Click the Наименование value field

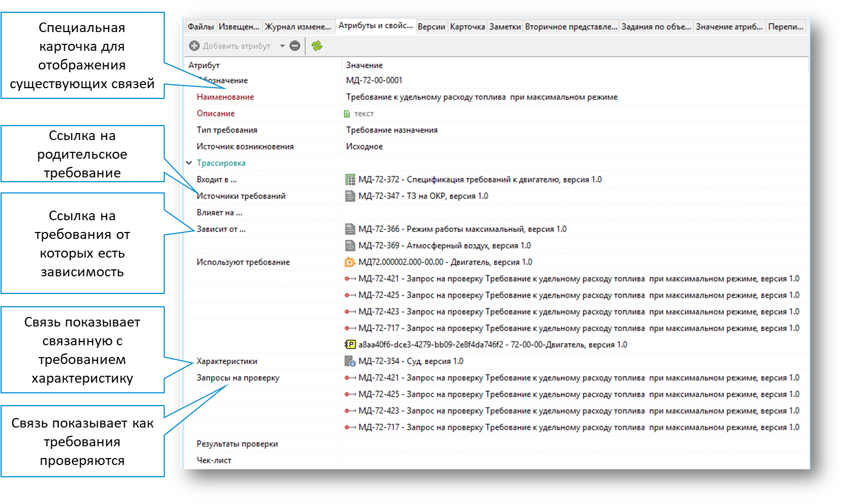pyautogui.click(x=481, y=97)
